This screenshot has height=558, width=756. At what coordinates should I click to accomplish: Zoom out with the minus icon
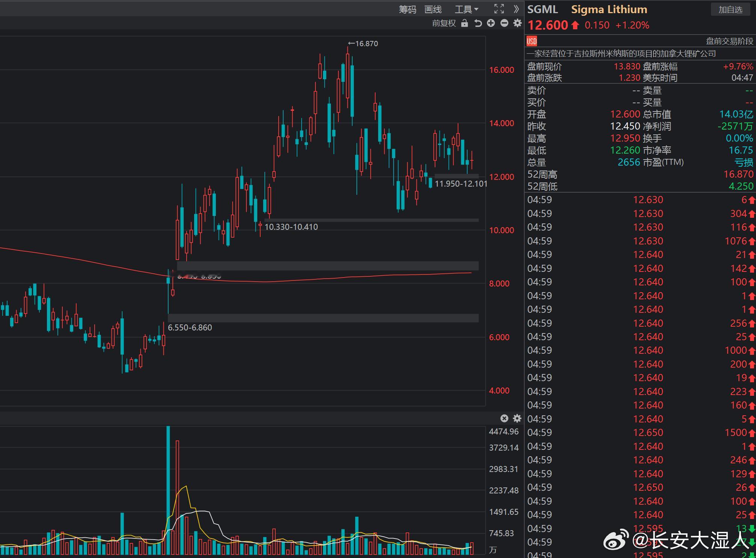pyautogui.click(x=504, y=23)
